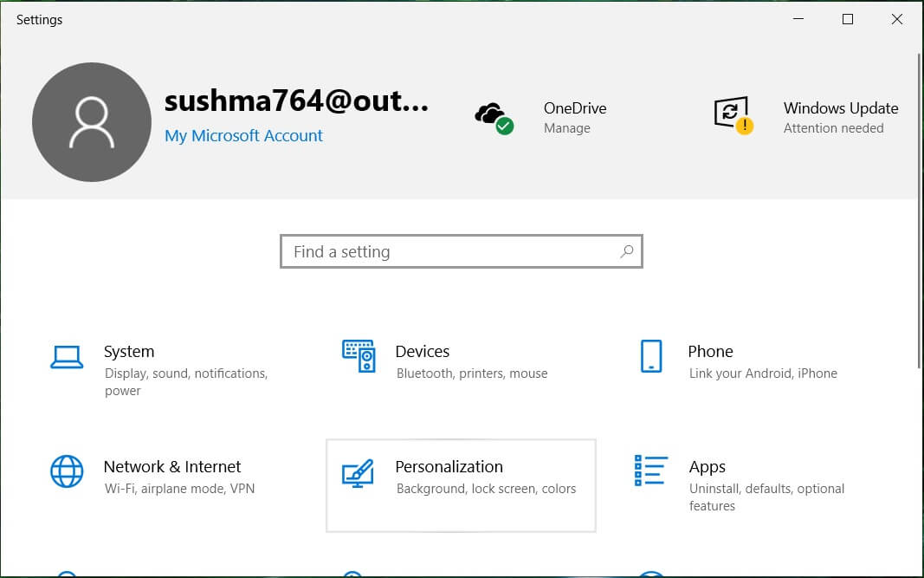Open Windows Update marked Attention needed

(833, 127)
